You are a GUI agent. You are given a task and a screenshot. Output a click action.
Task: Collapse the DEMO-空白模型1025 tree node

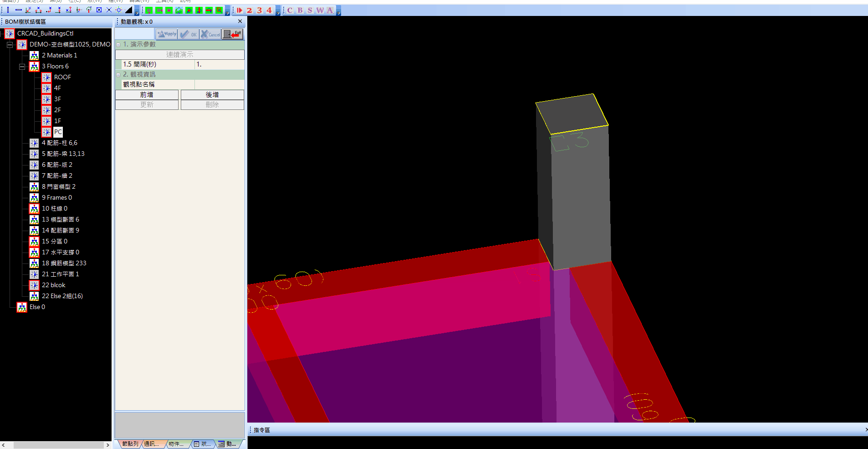click(10, 45)
